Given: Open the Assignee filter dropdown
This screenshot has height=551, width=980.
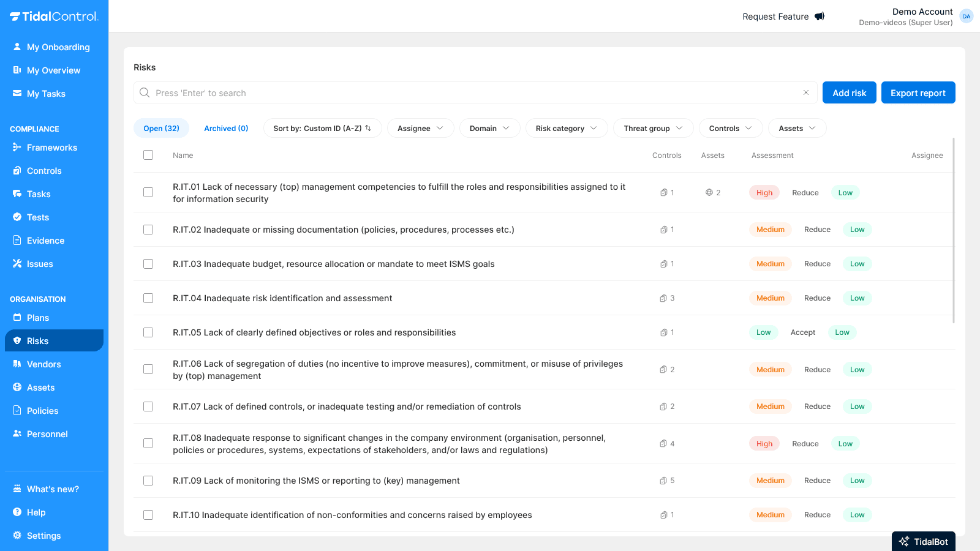Looking at the screenshot, I should [x=420, y=128].
